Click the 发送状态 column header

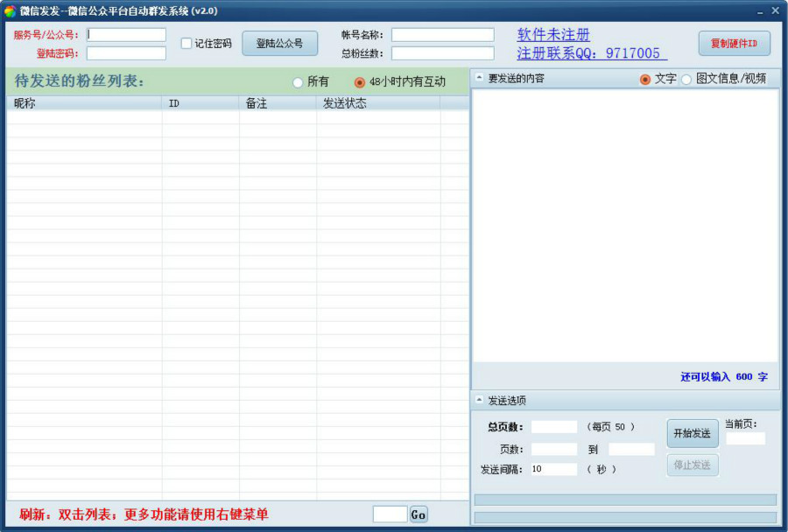coord(378,103)
